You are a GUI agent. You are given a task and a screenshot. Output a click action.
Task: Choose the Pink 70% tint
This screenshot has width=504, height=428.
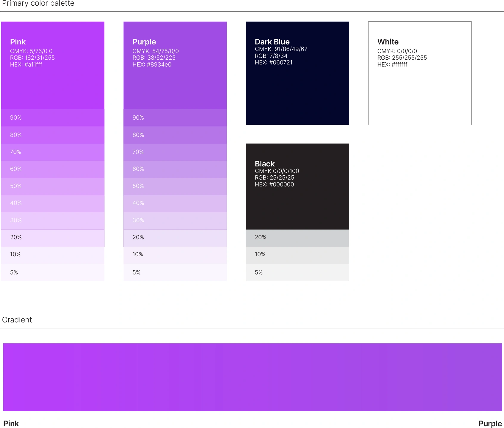pyautogui.click(x=53, y=152)
